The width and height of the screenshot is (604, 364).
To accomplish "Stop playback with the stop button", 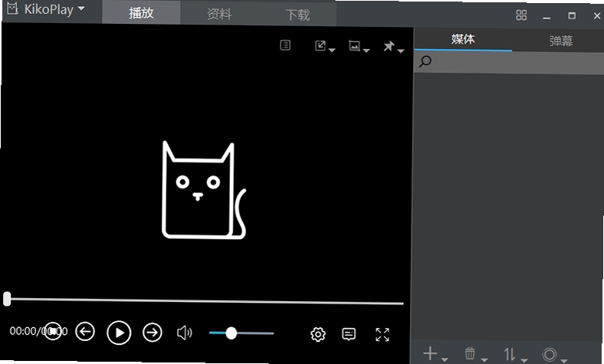I will pyautogui.click(x=53, y=331).
